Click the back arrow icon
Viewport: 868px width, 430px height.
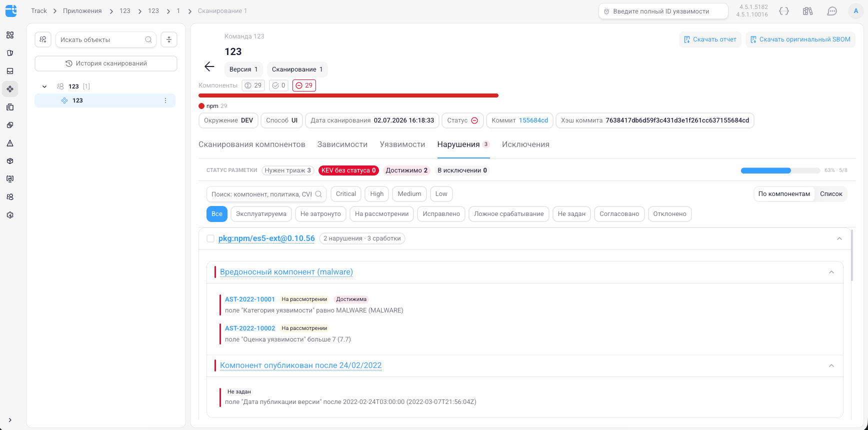pos(209,66)
